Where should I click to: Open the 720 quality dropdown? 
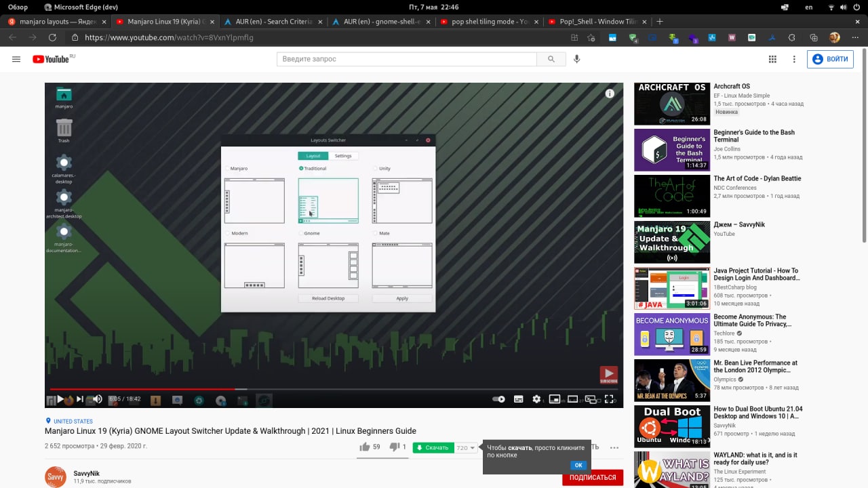click(x=466, y=447)
